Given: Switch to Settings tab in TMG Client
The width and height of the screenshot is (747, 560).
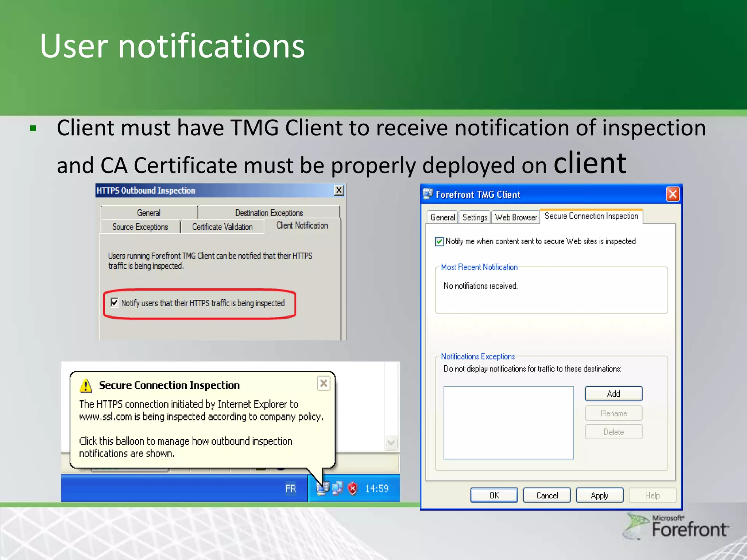Looking at the screenshot, I should pos(475,217).
